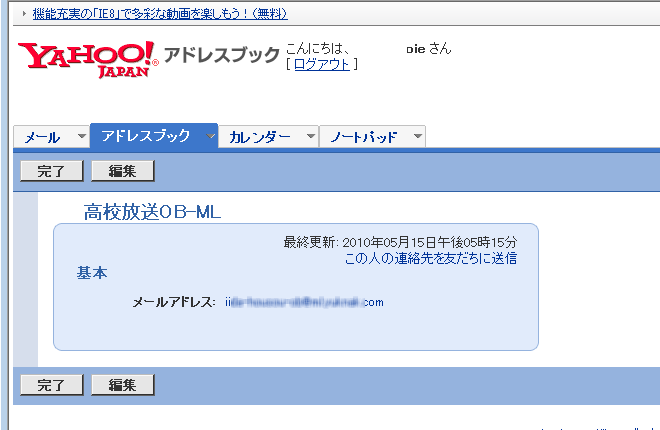Click the 編集 button below the contact card
The image size is (660, 430).
tap(122, 384)
